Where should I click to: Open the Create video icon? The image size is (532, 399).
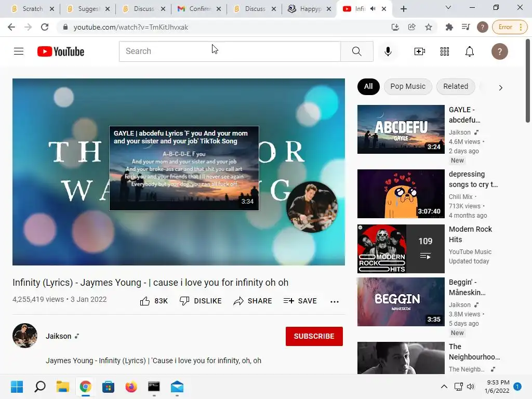(420, 51)
